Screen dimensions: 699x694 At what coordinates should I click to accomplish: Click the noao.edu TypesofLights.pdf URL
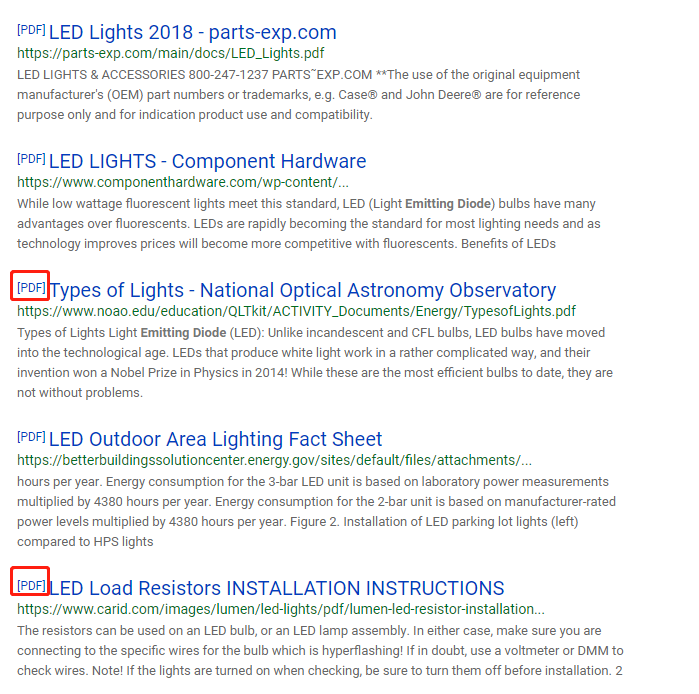tap(296, 311)
